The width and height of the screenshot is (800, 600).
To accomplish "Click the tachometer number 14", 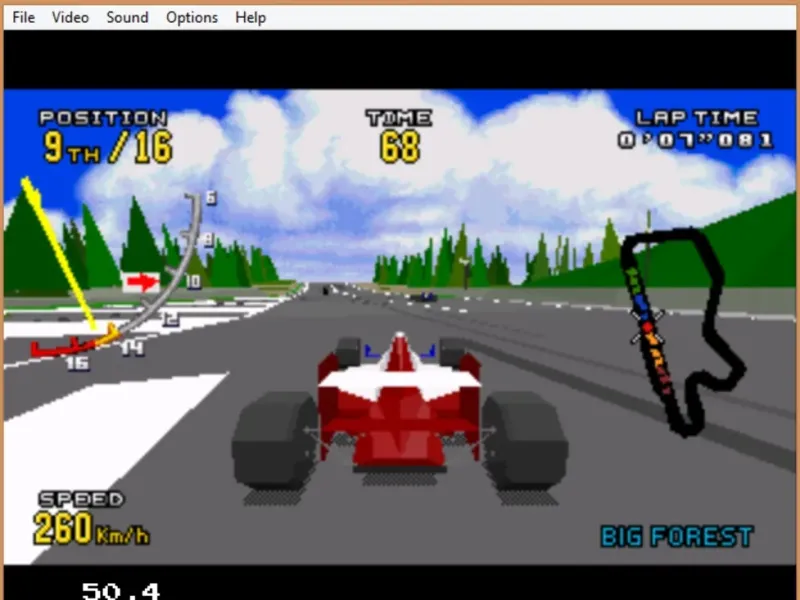I will point(133,348).
